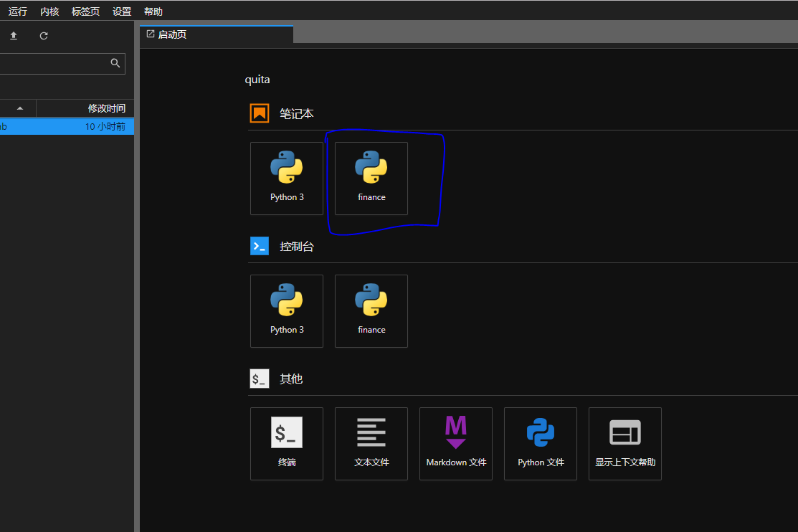
Task: Create a new Python 文件
Action: click(540, 443)
